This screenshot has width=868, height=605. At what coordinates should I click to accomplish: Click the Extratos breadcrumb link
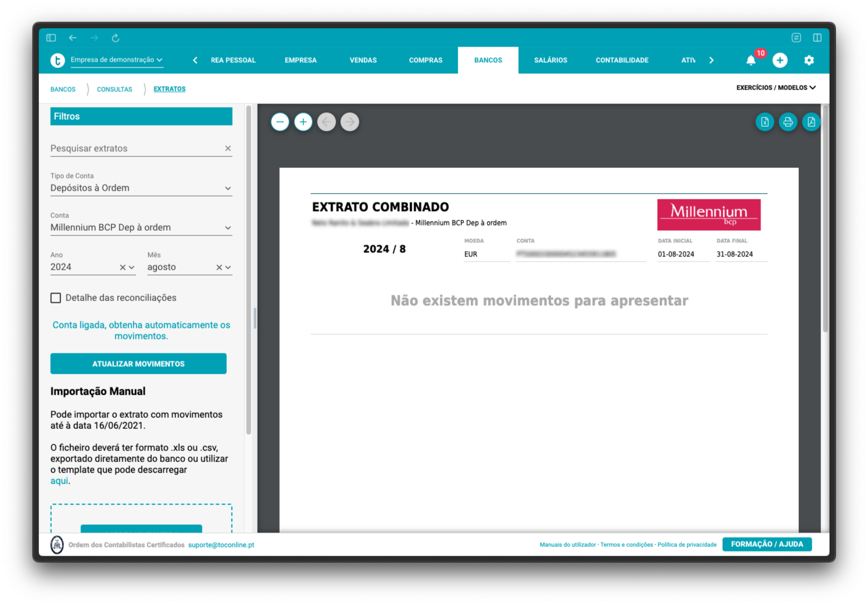(170, 89)
